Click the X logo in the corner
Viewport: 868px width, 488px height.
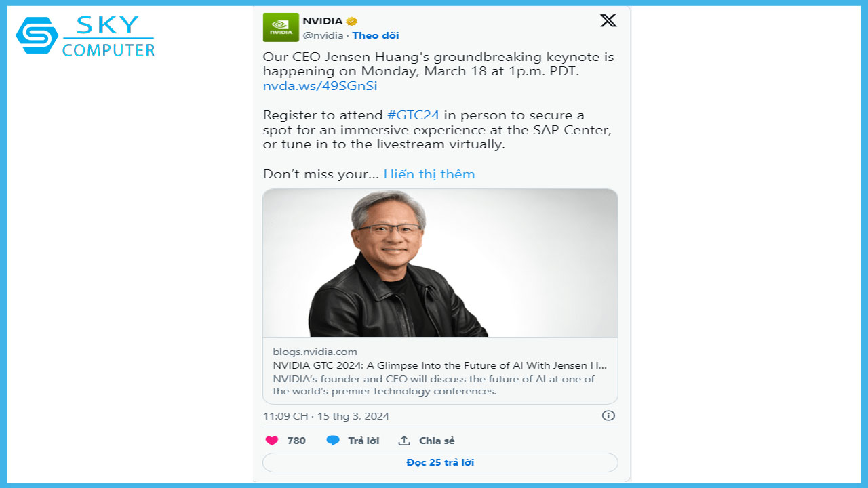(608, 20)
